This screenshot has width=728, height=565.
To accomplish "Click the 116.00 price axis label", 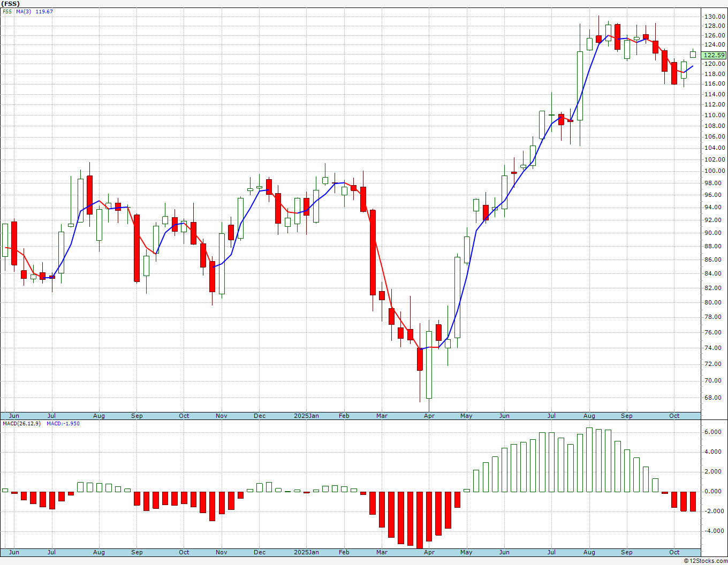I will click(x=715, y=83).
